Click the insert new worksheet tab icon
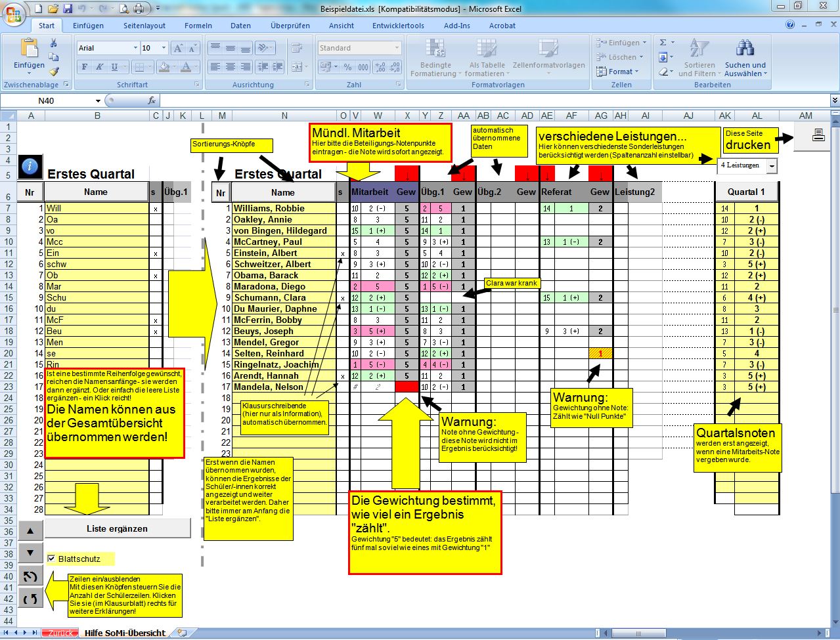Screen dimensions: 840x640 (182, 633)
